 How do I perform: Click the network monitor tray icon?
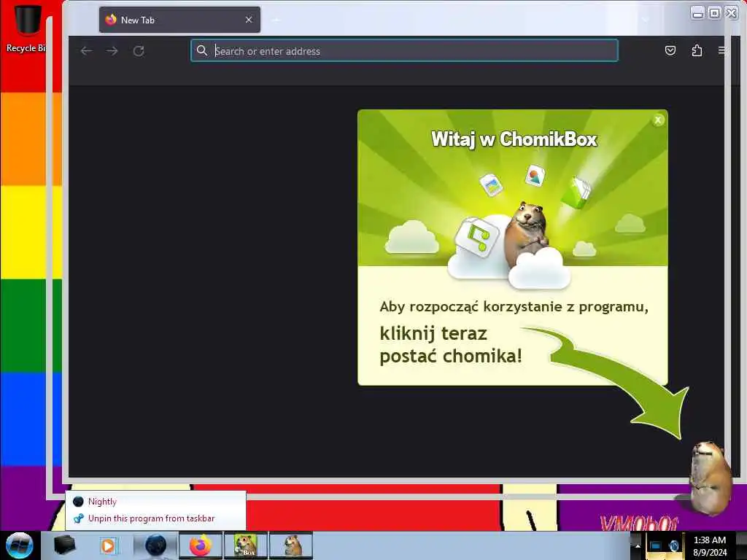pyautogui.click(x=656, y=545)
